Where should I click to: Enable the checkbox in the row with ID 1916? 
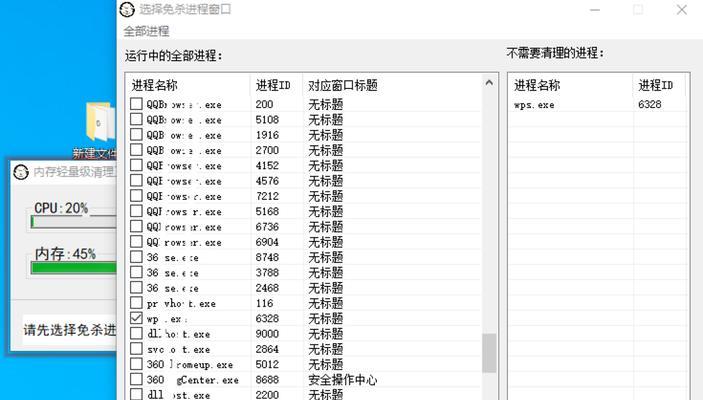coord(136,135)
